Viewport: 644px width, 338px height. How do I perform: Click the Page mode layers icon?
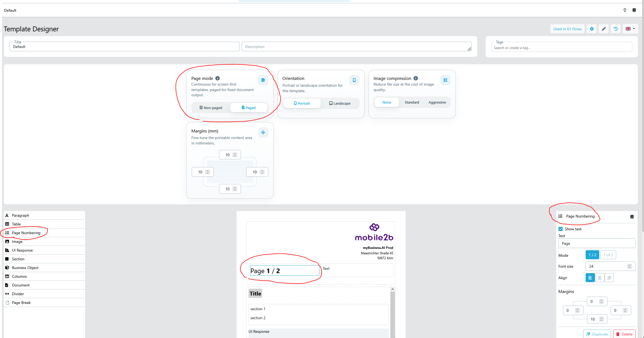click(x=263, y=80)
